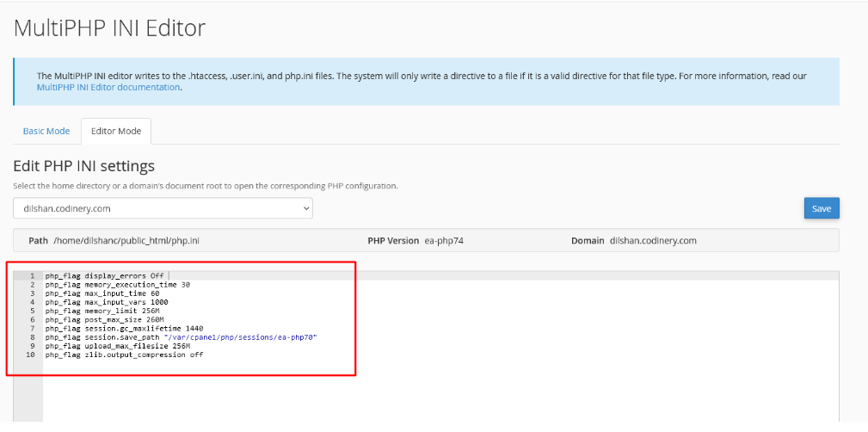Switch to the Basic Mode tab
The width and height of the screenshot is (868, 432).
pos(46,131)
